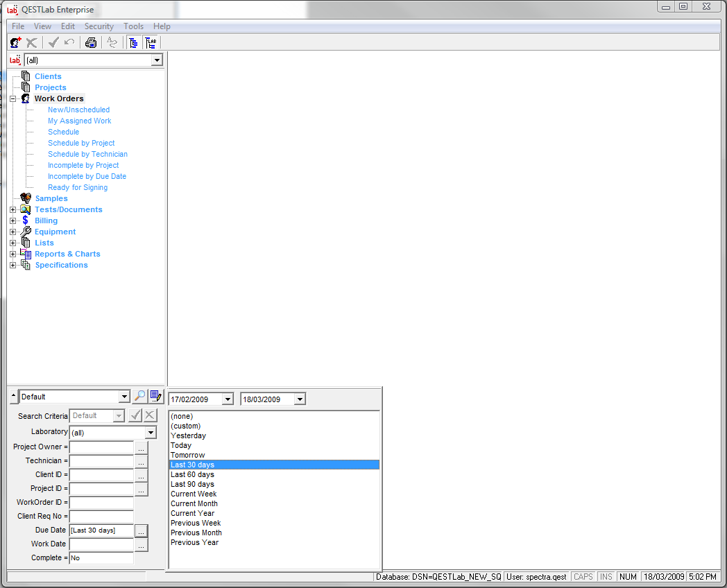
Task: Toggle the tree view toolbar button
Action: (x=133, y=43)
